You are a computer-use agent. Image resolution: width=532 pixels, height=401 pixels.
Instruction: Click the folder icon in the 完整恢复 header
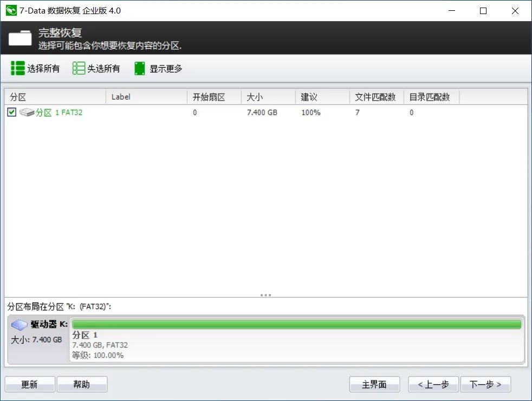pos(20,38)
